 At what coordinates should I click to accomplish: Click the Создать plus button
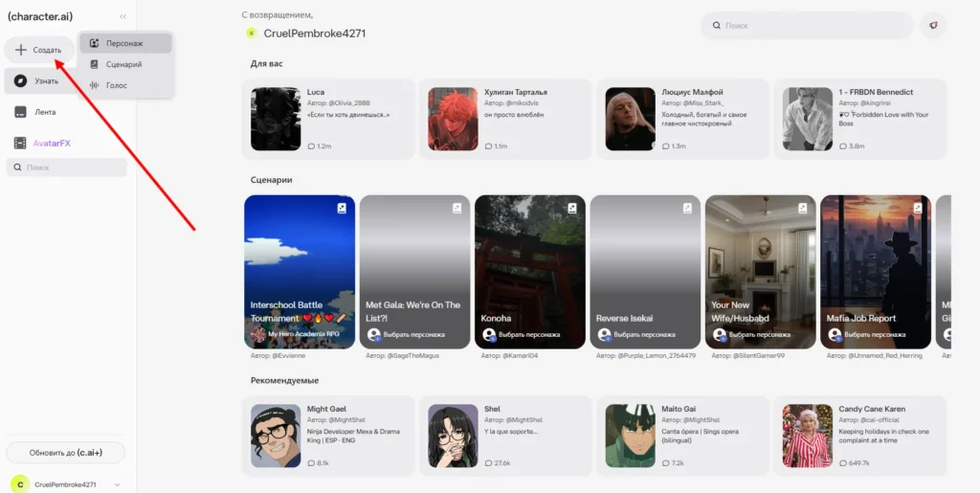point(39,50)
